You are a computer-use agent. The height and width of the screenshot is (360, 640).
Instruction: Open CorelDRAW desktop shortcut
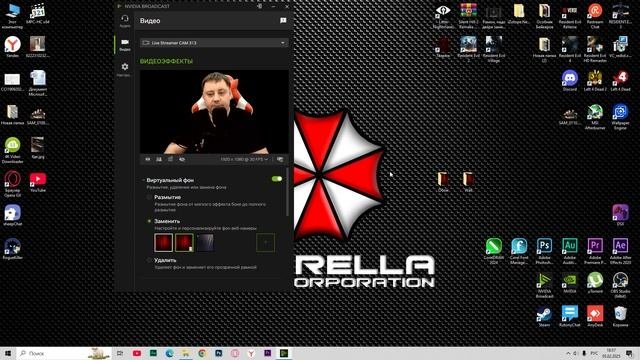(x=493, y=251)
